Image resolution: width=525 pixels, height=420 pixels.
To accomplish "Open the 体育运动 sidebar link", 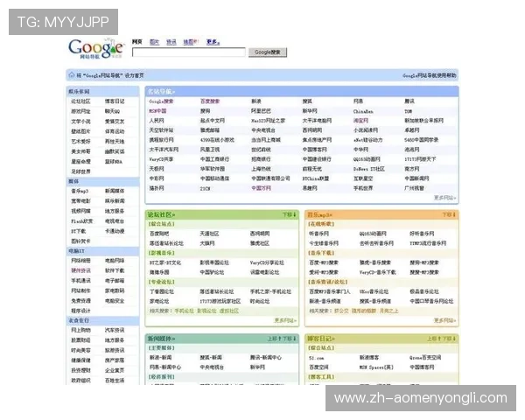I will pyautogui.click(x=115, y=131).
